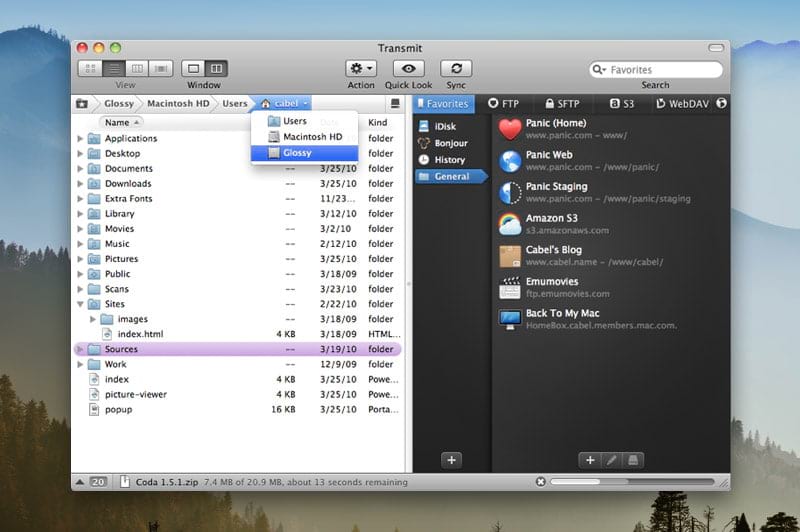Click the disk eject icon beside path bar
Screen dimensions: 800x532
395,104
